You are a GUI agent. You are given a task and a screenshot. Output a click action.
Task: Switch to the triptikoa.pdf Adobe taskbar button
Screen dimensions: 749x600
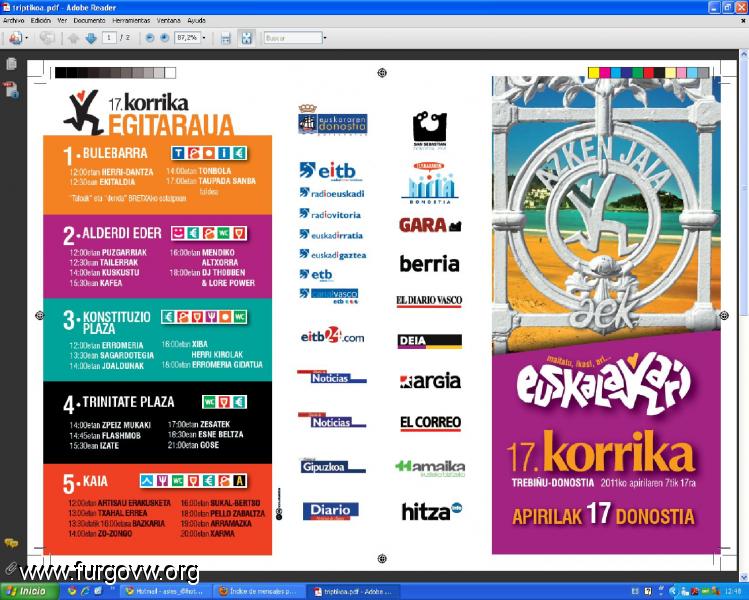click(x=352, y=591)
